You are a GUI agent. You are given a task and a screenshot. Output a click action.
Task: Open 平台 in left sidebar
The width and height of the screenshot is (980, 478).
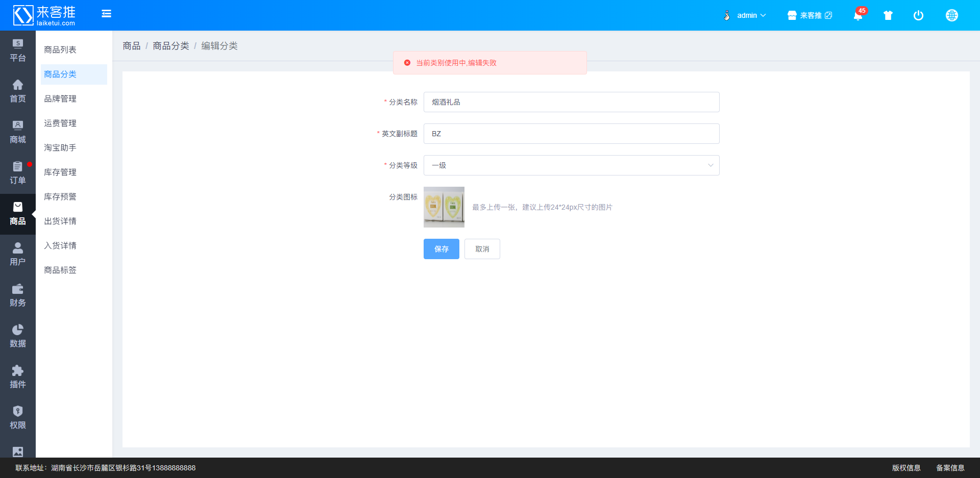[x=18, y=51]
